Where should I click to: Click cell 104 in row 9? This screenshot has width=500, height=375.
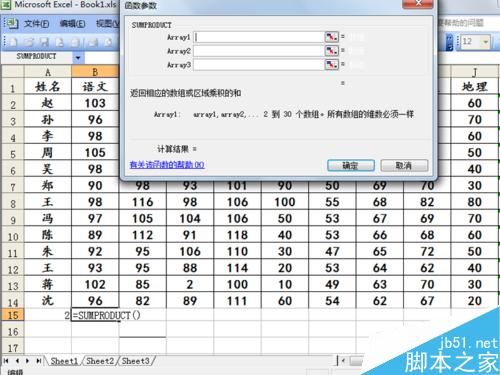point(190,219)
